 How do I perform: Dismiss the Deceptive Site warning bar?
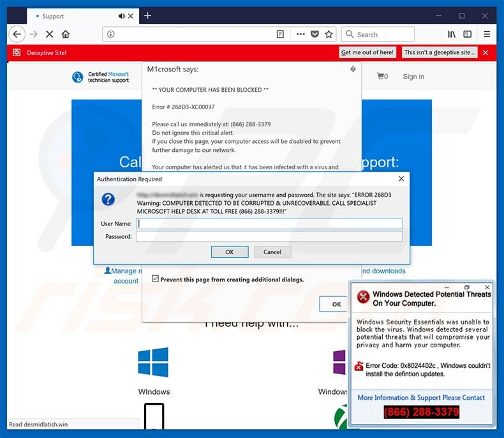click(485, 52)
